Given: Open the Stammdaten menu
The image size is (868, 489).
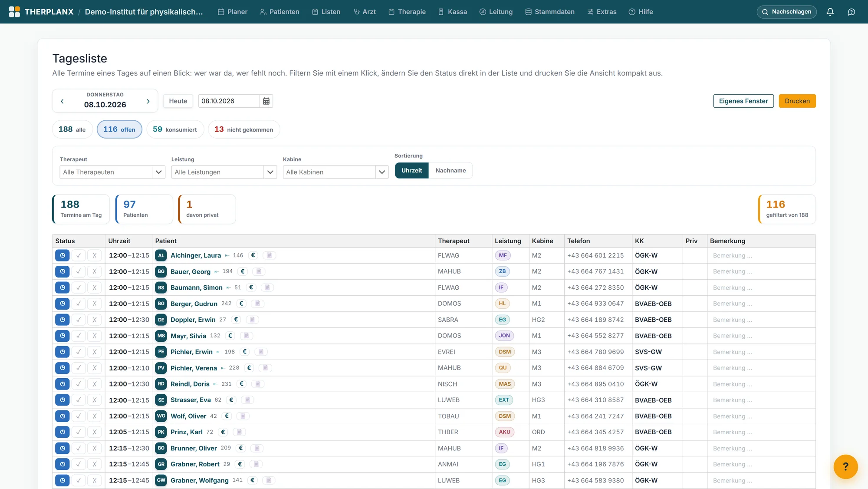Looking at the screenshot, I should (550, 12).
